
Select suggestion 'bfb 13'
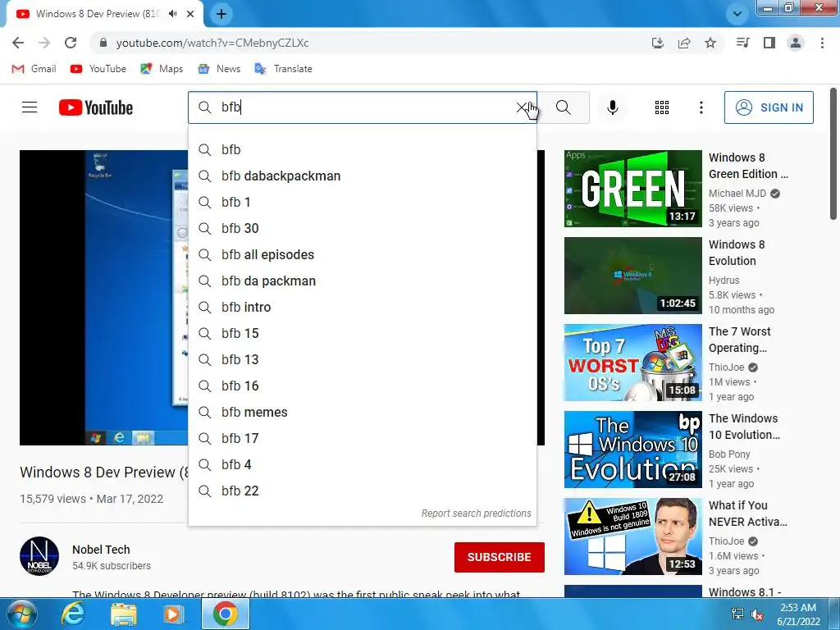[x=362, y=360]
